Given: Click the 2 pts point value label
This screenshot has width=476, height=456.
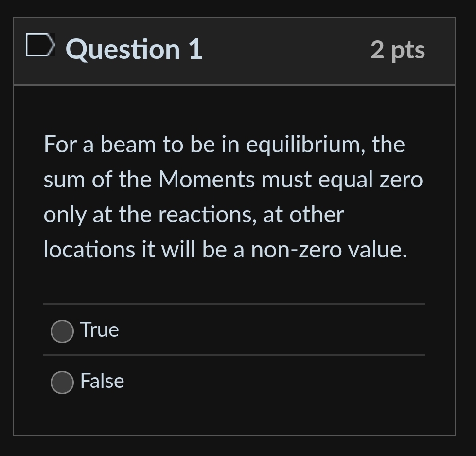Looking at the screenshot, I should 398,50.
